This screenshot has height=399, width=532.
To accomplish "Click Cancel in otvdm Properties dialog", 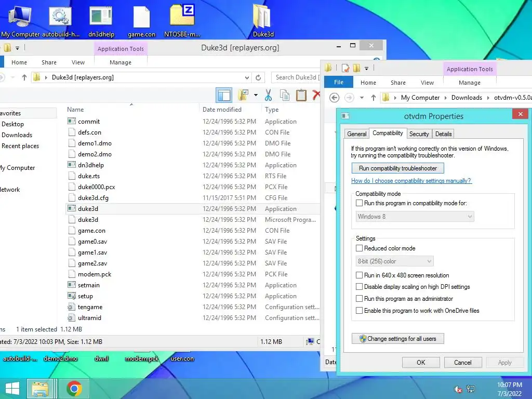I will tap(463, 362).
